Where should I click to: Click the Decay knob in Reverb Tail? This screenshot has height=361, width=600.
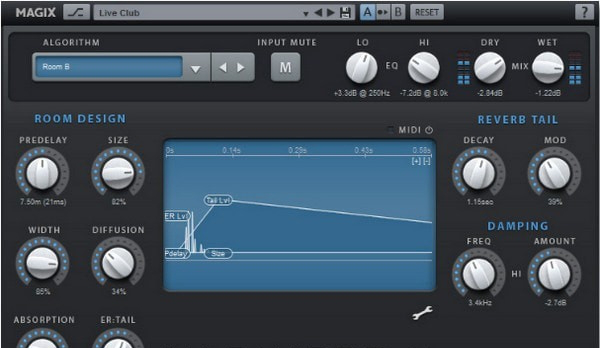(479, 173)
